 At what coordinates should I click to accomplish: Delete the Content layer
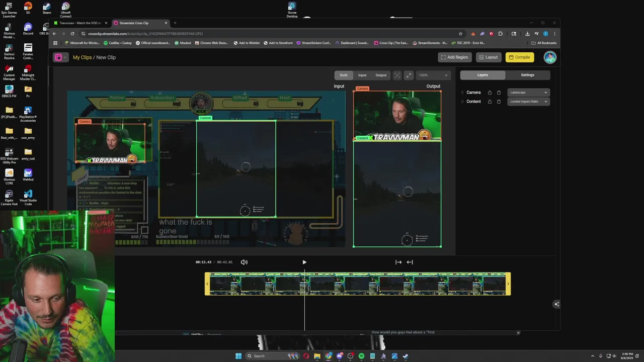coord(499,102)
